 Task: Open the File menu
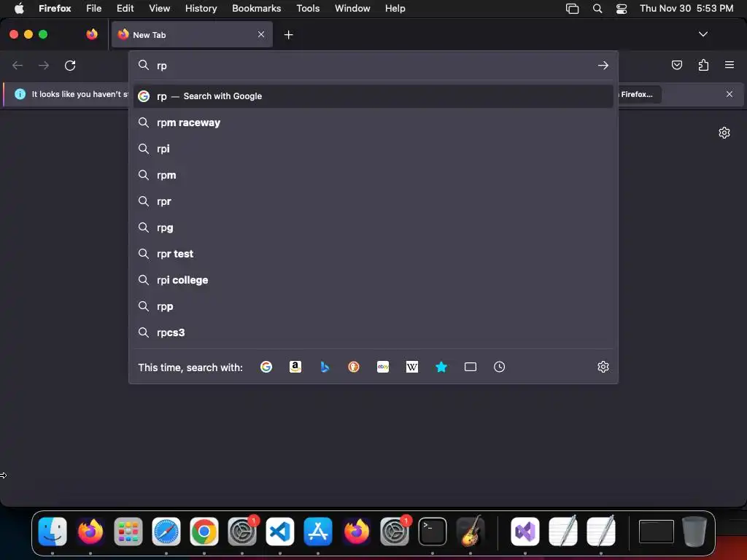click(94, 9)
